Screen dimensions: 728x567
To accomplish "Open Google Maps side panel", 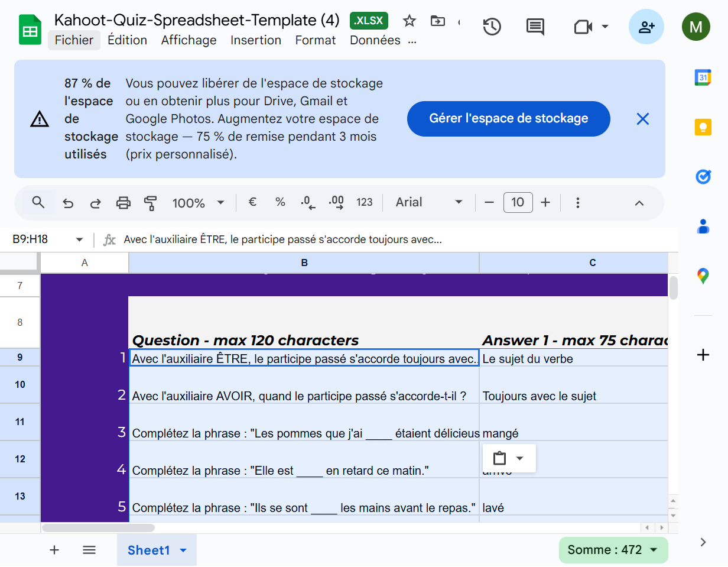I will click(x=703, y=276).
